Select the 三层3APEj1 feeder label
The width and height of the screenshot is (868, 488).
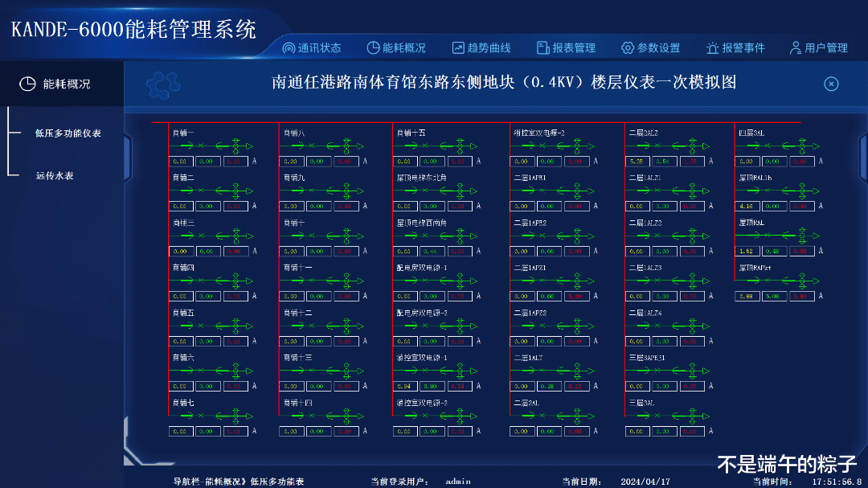647,358
